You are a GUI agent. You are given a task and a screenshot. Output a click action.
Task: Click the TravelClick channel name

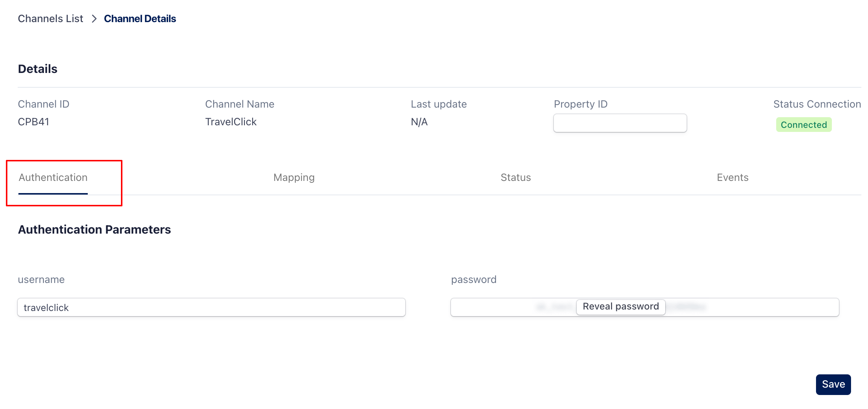tap(231, 122)
